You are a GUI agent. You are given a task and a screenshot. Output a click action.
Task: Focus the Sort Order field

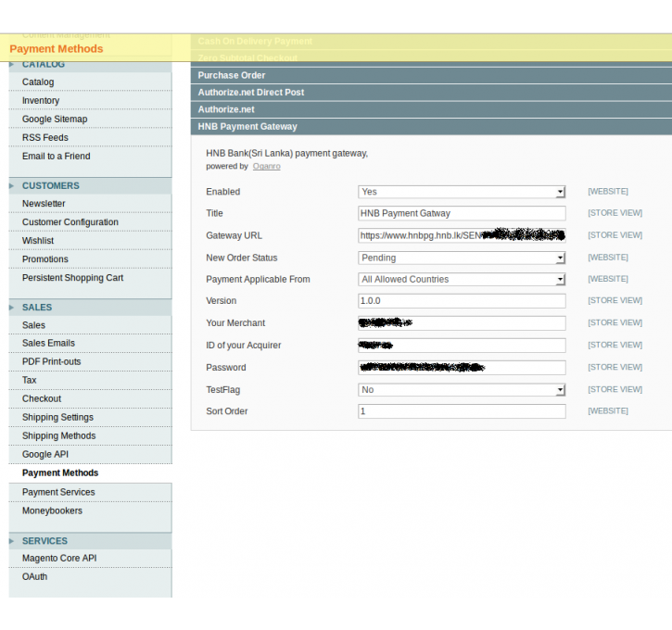462,411
